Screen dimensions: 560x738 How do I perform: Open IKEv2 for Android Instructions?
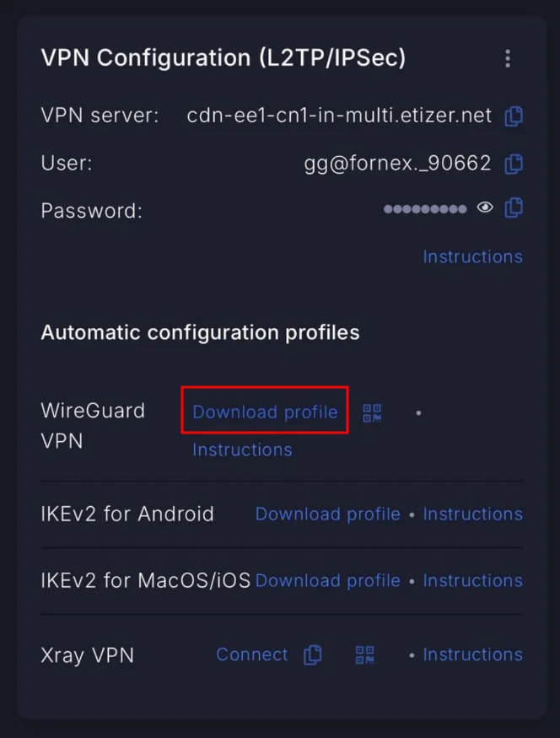tap(472, 514)
